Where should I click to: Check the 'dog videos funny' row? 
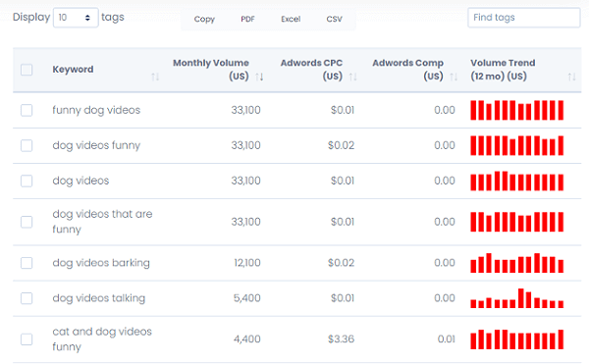coord(27,145)
